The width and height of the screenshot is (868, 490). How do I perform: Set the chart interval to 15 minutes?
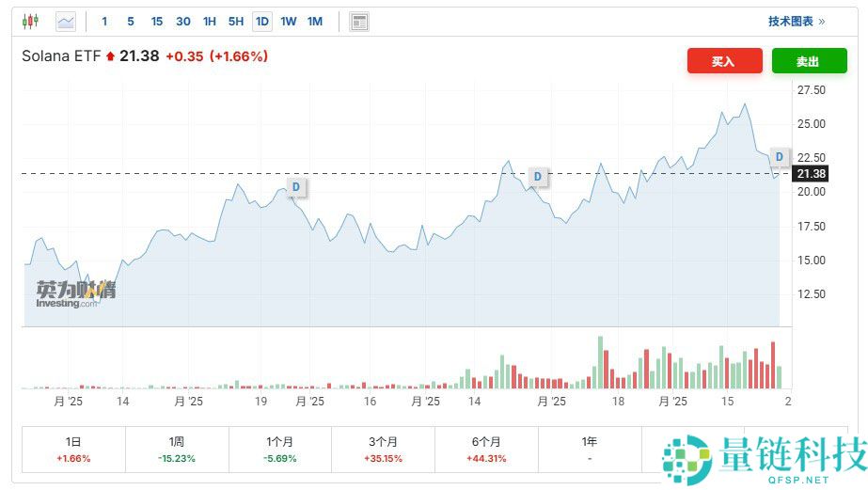[x=157, y=21]
